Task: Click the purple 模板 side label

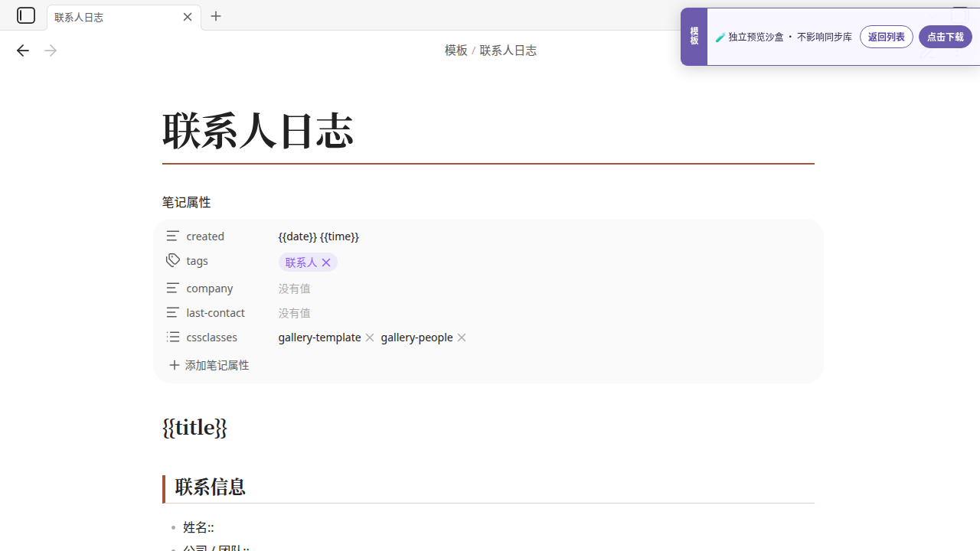Action: [694, 36]
